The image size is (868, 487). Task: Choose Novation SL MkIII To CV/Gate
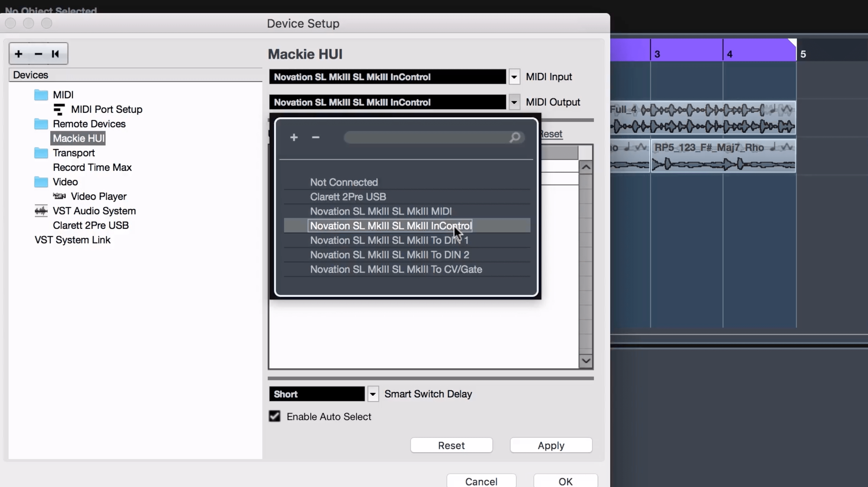click(407, 269)
